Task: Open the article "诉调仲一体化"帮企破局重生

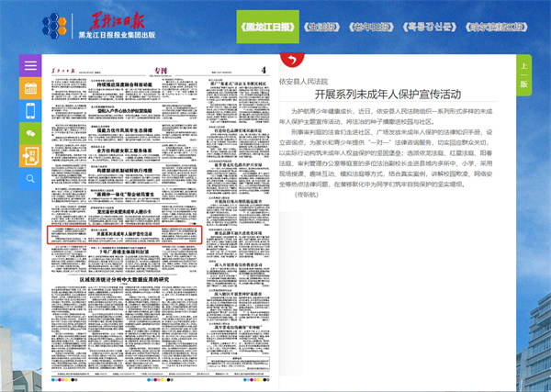Action: (124, 195)
